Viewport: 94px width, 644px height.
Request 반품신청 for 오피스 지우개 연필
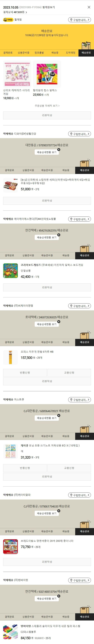pos(25,373)
